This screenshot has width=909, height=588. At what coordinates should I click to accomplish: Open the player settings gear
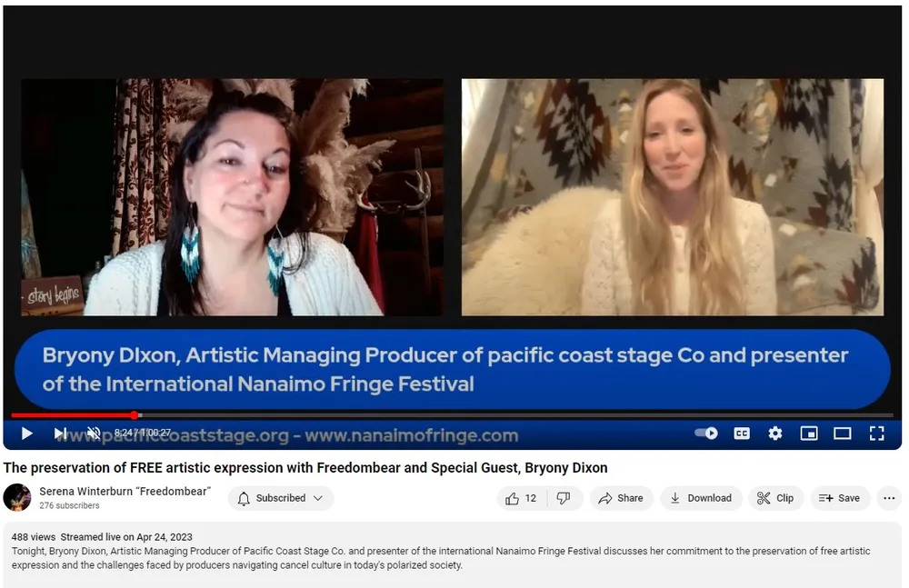pos(775,434)
